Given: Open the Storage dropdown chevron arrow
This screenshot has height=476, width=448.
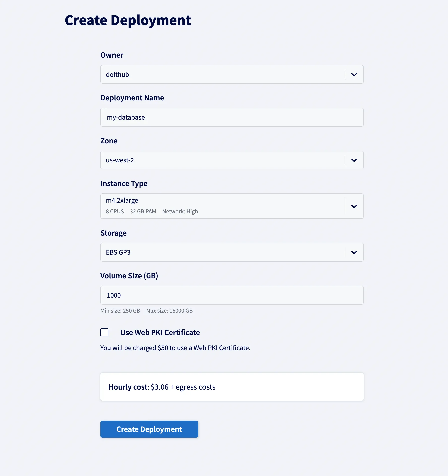Looking at the screenshot, I should 354,252.
